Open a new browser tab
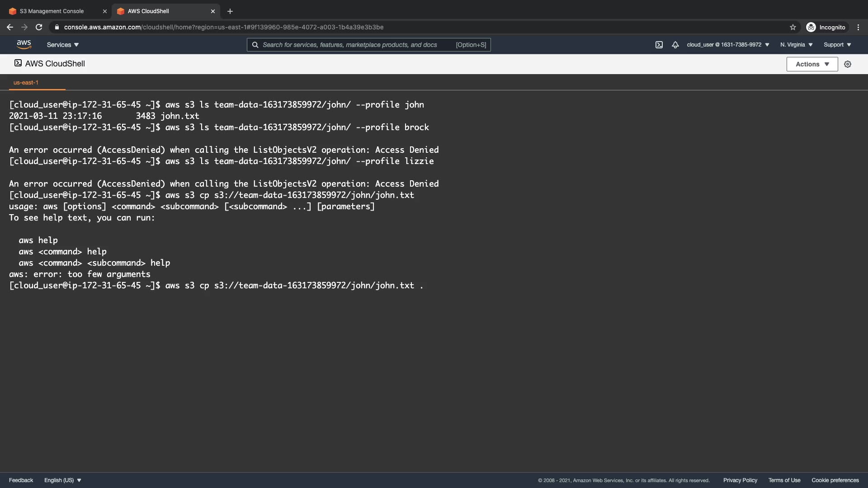The image size is (868, 488). [x=230, y=11]
